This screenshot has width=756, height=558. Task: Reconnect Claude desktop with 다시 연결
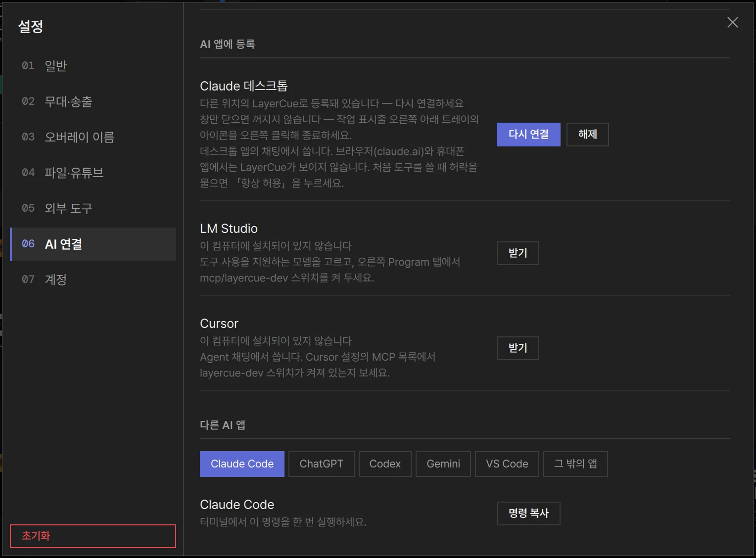pos(528,135)
